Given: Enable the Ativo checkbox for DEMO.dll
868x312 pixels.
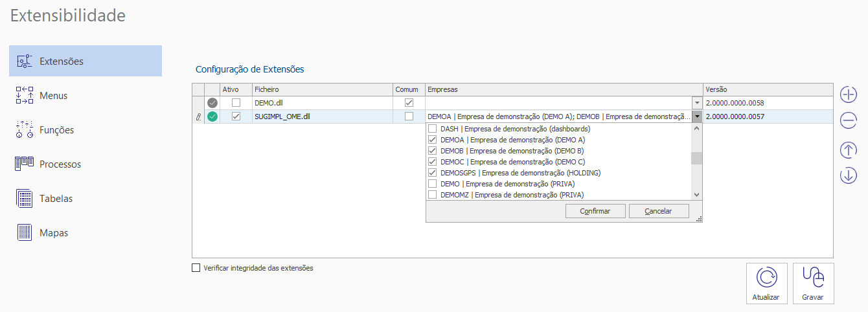Looking at the screenshot, I should [236, 103].
